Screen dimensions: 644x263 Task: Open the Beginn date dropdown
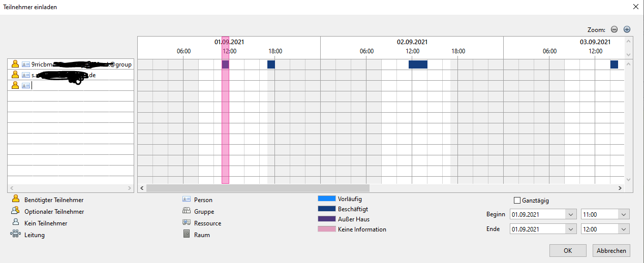click(572, 214)
